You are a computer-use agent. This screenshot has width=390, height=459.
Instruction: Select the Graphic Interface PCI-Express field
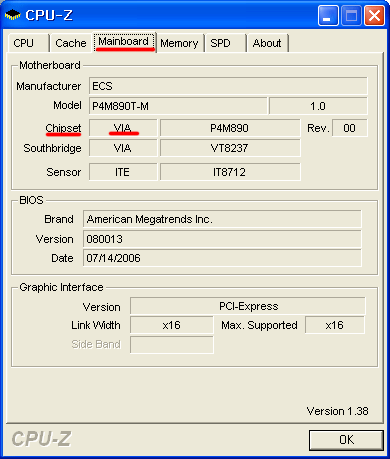248,306
